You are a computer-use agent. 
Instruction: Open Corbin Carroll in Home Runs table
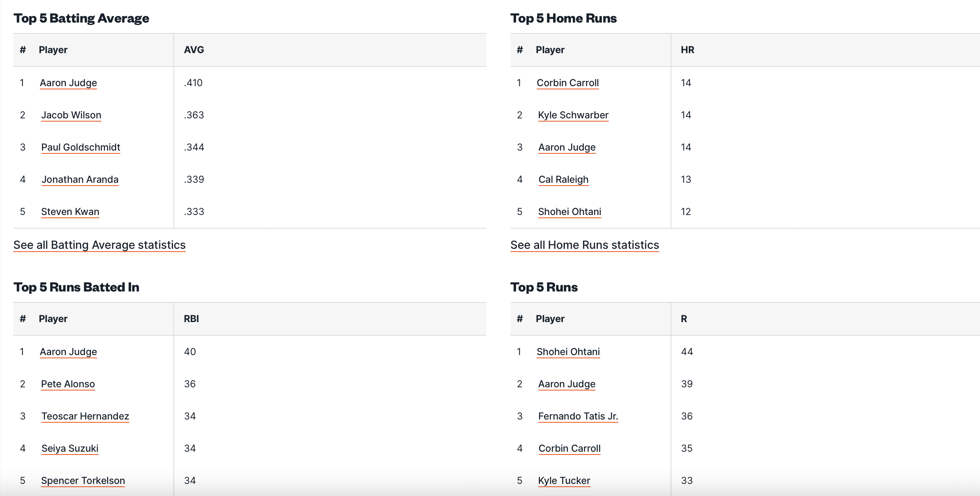(568, 83)
